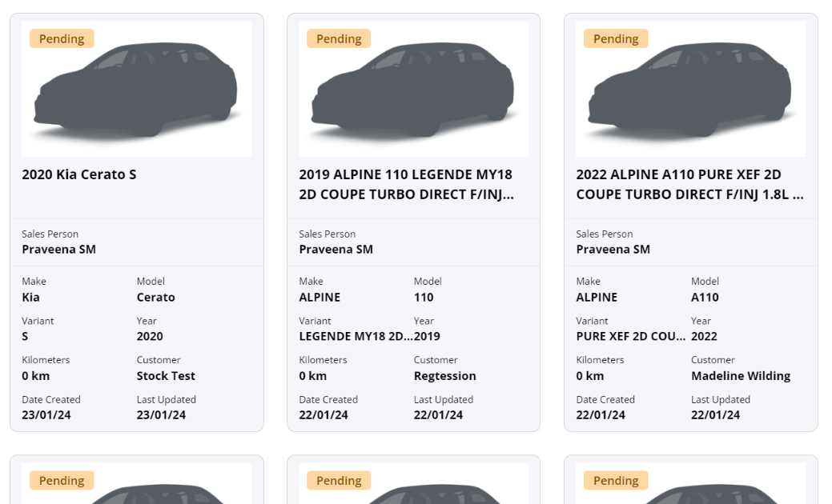Open the 2020 Kia Cerato S car image
This screenshot has height=504, width=832.
pos(137,89)
